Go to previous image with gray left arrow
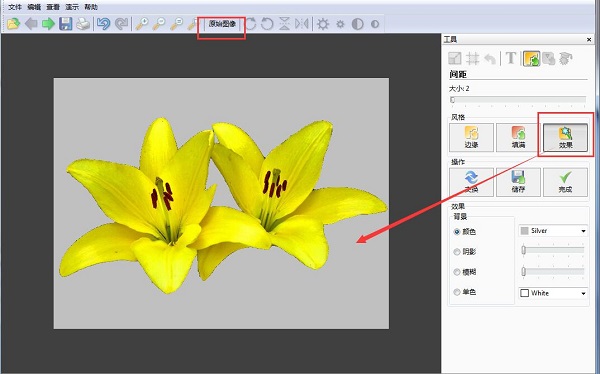The image size is (600, 374). click(31, 24)
